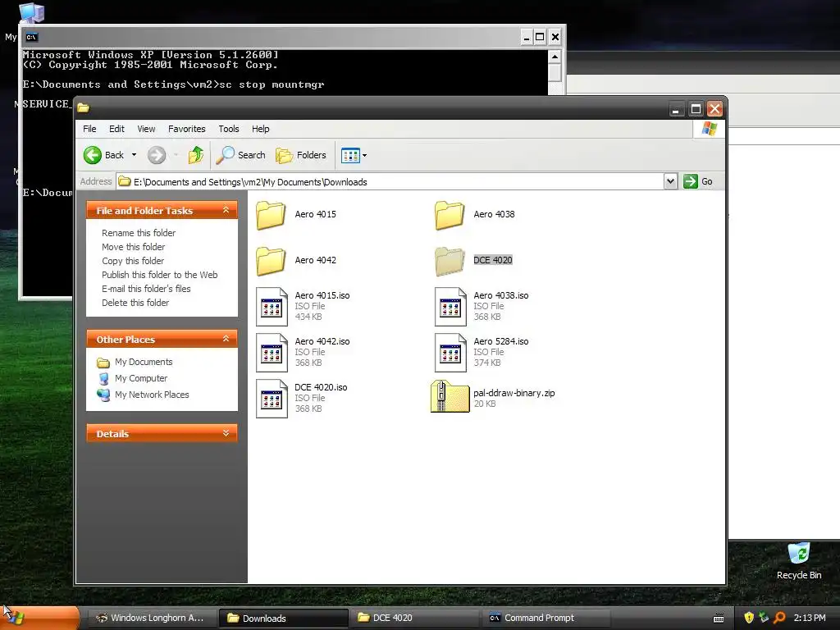Click the green Go arrow button
Viewport: 840px width, 630px height.
[x=691, y=181]
